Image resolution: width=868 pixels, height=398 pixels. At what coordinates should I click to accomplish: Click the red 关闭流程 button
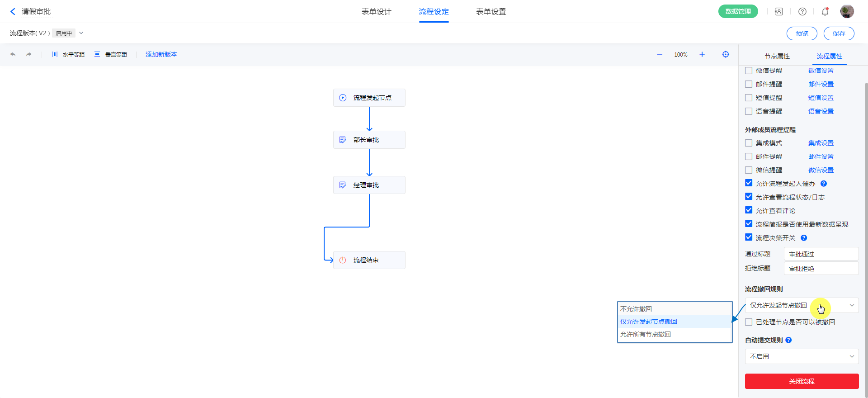coord(802,381)
